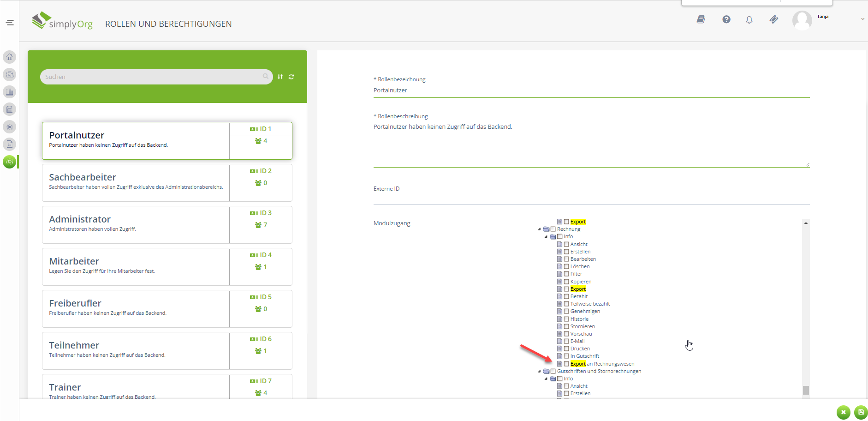868x421 pixels.
Task: Click the refresh icon beside the search
Action: [291, 77]
